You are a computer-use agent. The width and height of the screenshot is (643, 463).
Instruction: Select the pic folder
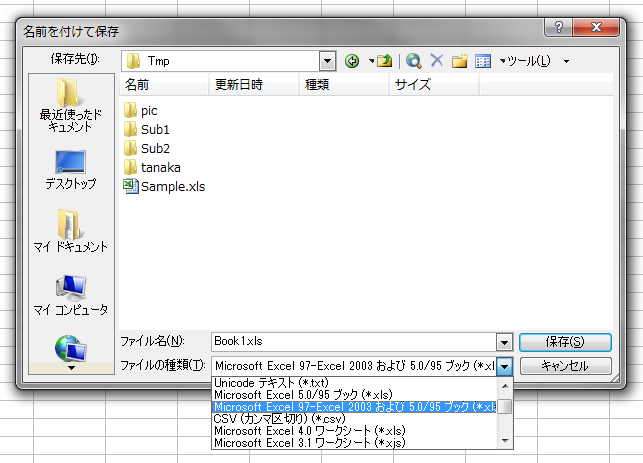(140, 110)
